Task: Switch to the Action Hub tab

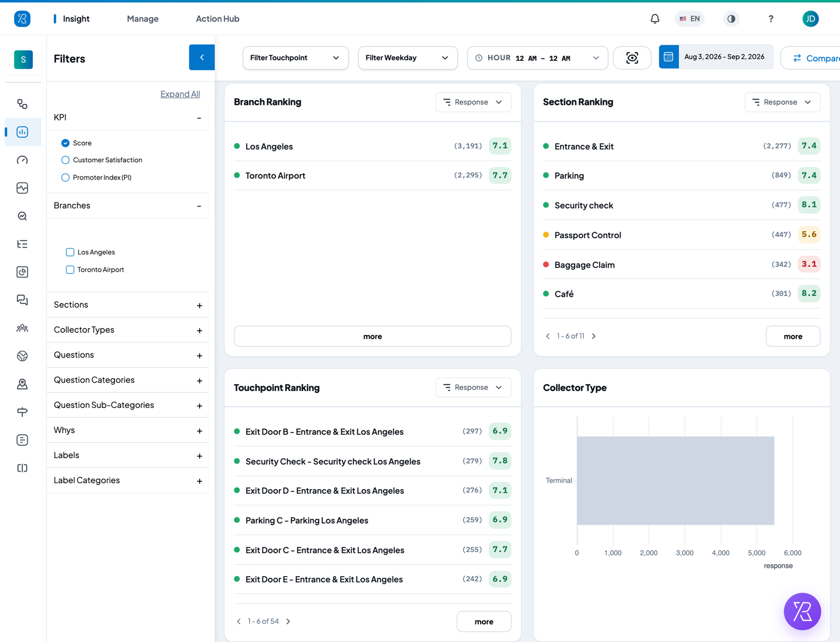Action: (x=218, y=19)
